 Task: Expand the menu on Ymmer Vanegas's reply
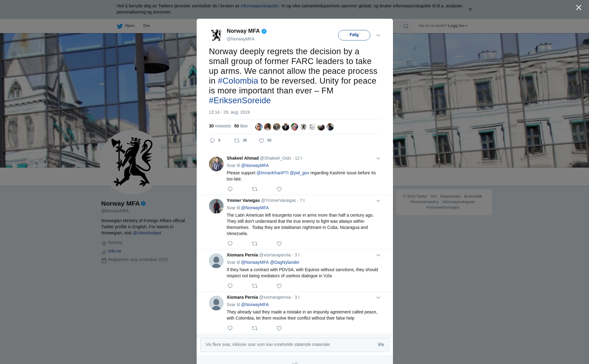[x=378, y=201]
